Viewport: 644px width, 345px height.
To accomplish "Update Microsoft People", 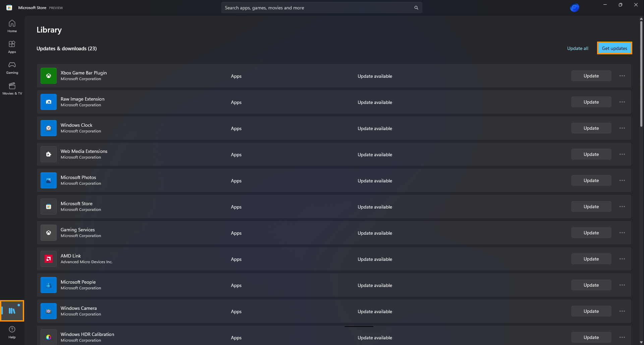I will [591, 285].
